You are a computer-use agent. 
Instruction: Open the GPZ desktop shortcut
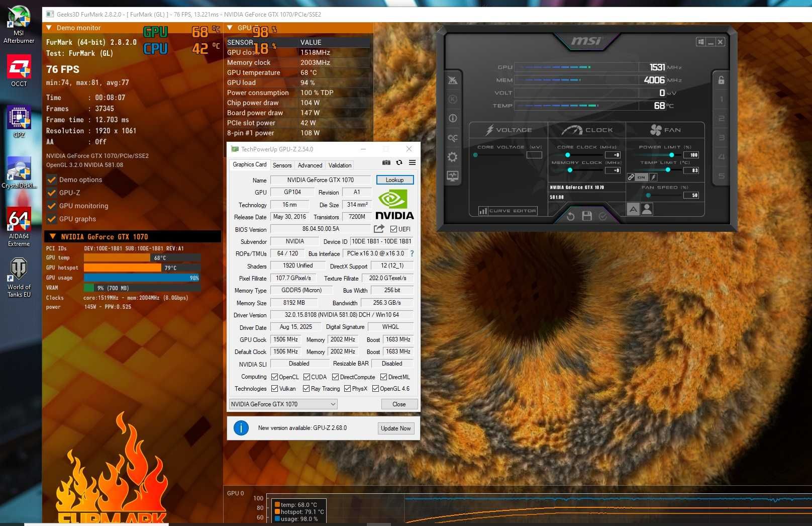(19, 122)
